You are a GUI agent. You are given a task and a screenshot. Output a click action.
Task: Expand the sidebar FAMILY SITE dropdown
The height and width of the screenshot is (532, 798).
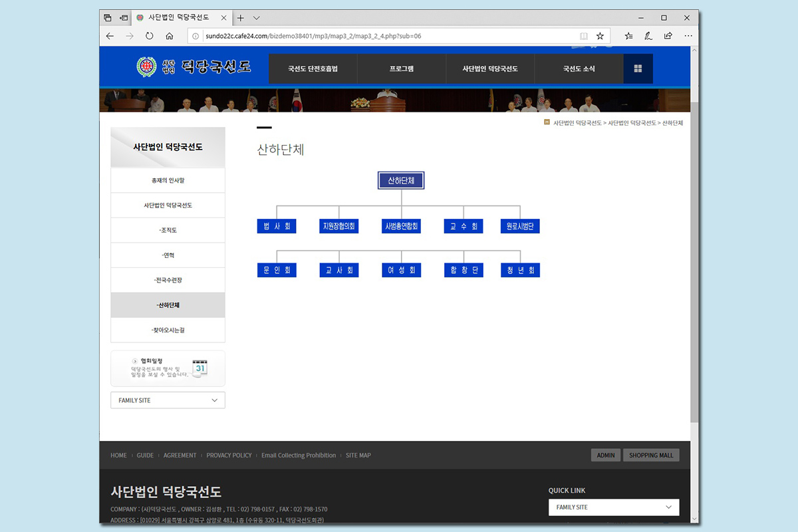168,400
